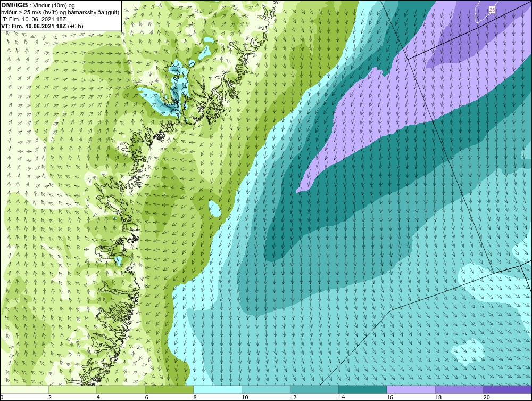Click the pink "25" contour label
This screenshot has height=401, width=532.
pos(492,10)
